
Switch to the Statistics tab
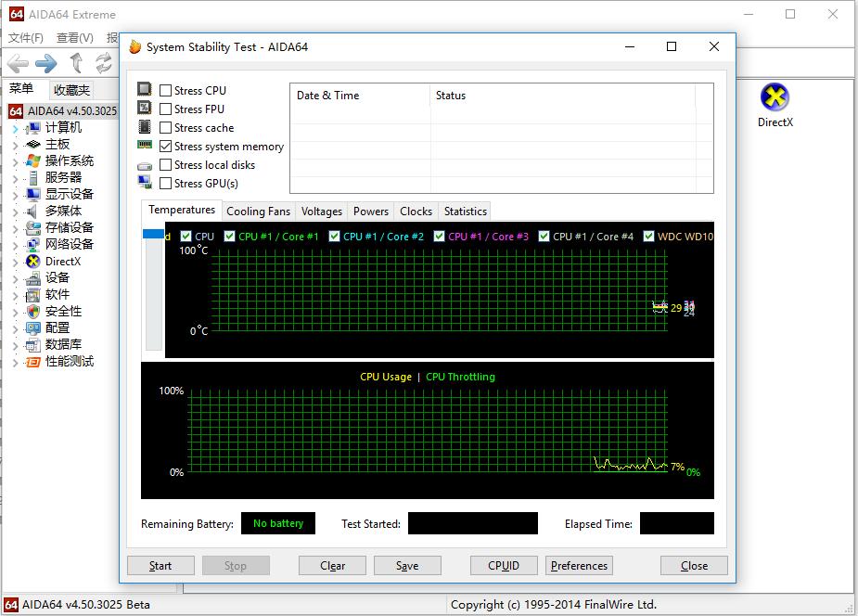tap(465, 212)
